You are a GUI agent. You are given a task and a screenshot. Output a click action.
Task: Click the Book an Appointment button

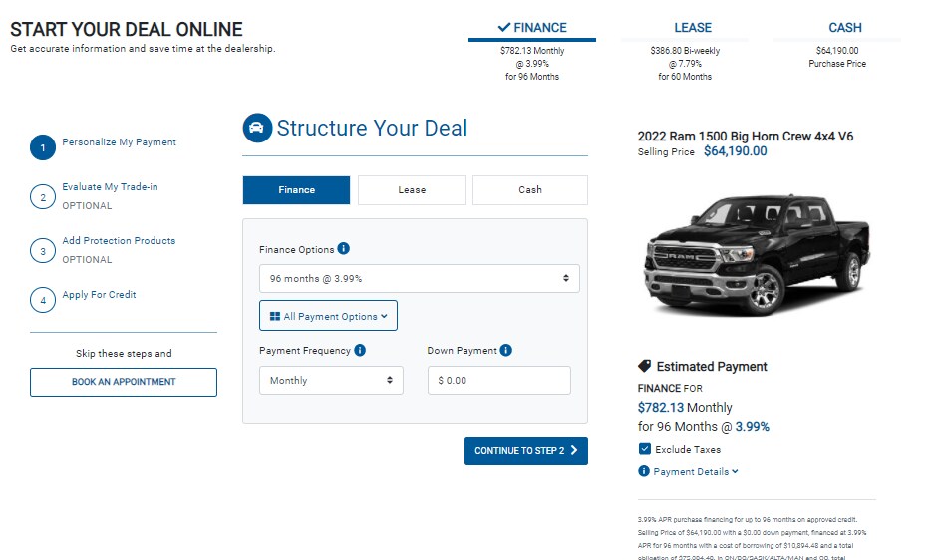124,382
